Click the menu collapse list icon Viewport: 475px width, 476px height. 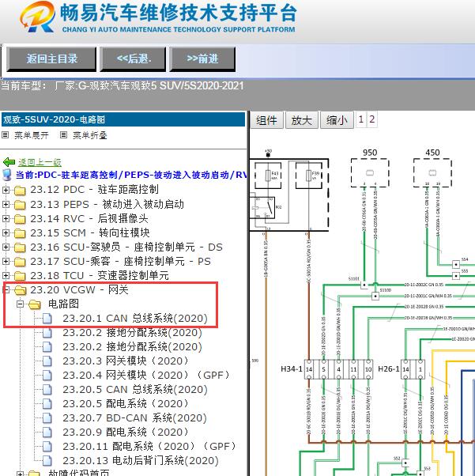tap(63, 134)
